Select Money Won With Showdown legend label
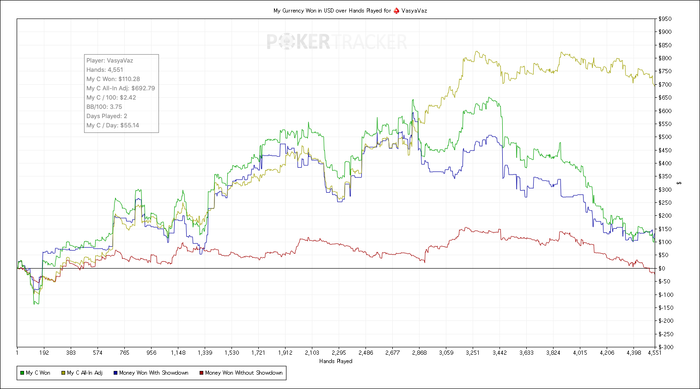The height and width of the screenshot is (389, 700). pyautogui.click(x=154, y=373)
